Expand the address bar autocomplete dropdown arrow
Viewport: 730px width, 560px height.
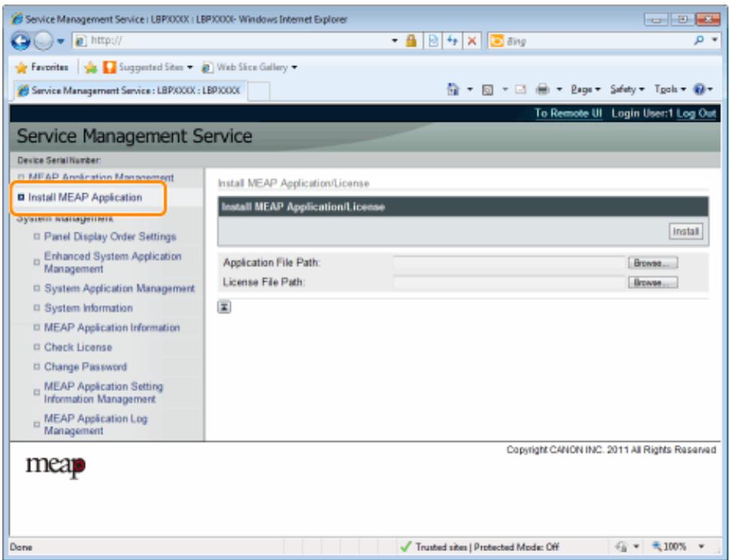point(395,41)
